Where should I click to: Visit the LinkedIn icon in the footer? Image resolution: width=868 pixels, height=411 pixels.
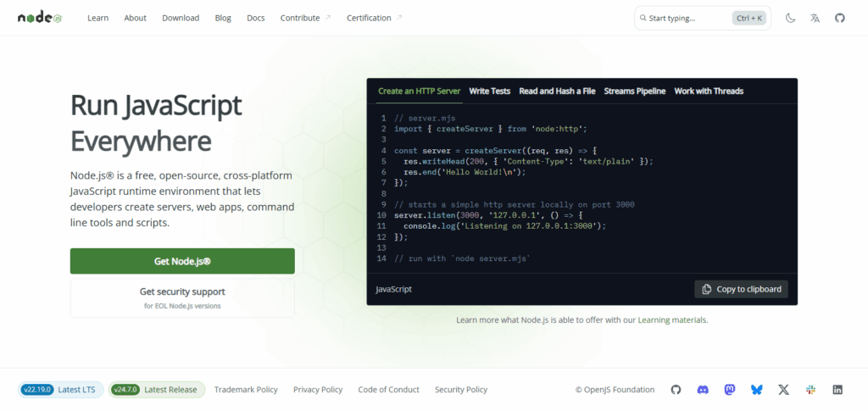pyautogui.click(x=837, y=390)
